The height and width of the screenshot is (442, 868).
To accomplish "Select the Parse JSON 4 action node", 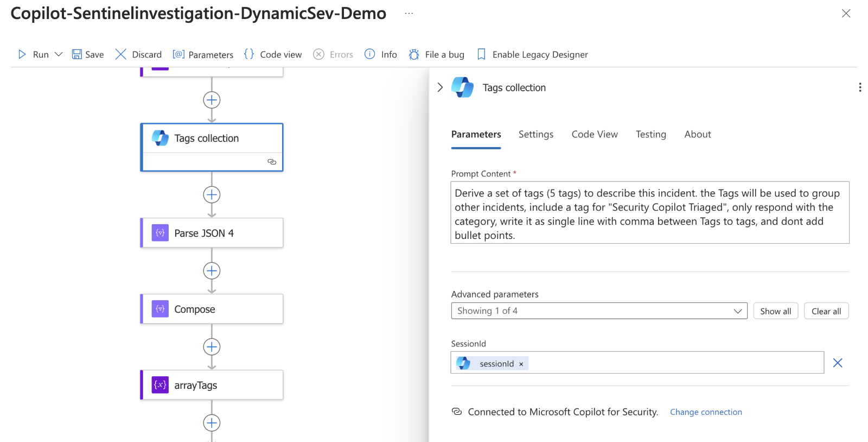I will pos(212,233).
